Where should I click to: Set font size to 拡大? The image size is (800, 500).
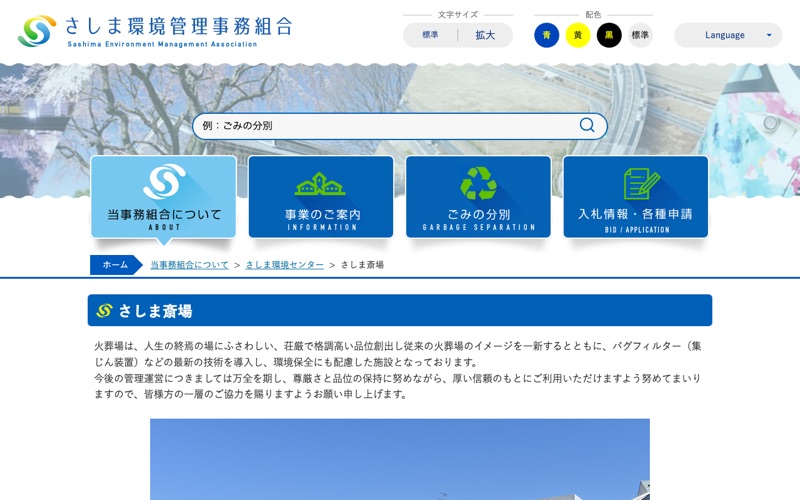(x=485, y=35)
